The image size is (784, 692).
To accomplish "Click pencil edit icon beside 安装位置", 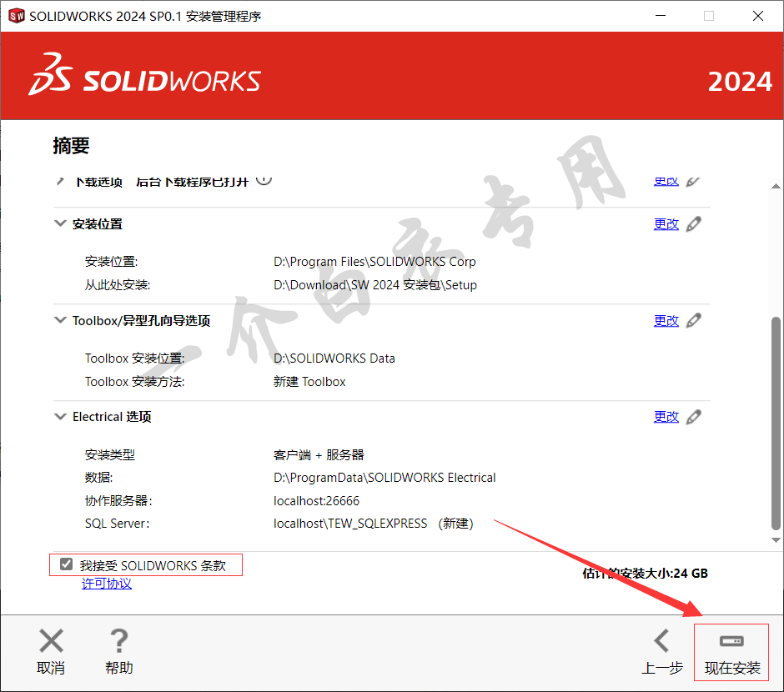I will (693, 223).
